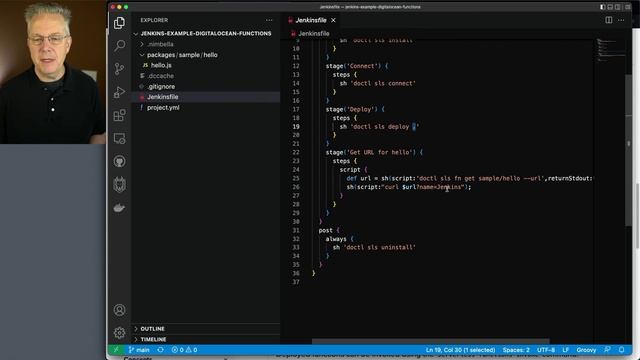Select the Jenkinsfile editor tab
This screenshot has width=640, height=360.
311,20
